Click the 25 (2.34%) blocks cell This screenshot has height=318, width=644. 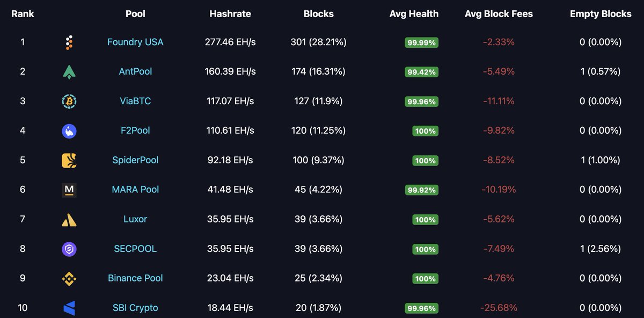pos(318,278)
